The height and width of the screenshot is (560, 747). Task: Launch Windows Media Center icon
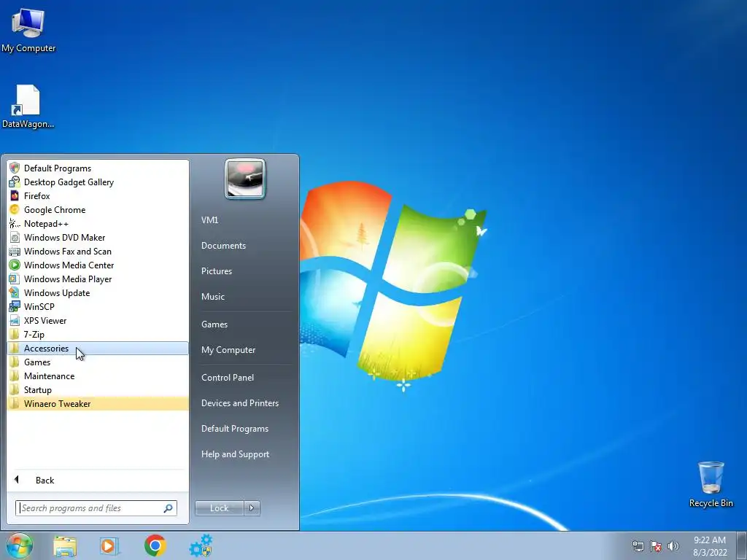coord(15,265)
